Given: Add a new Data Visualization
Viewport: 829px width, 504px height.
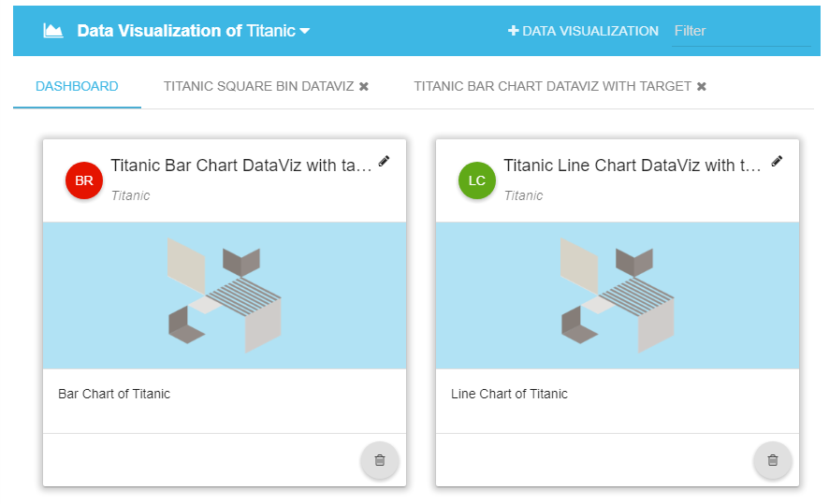Looking at the screenshot, I should 583,31.
